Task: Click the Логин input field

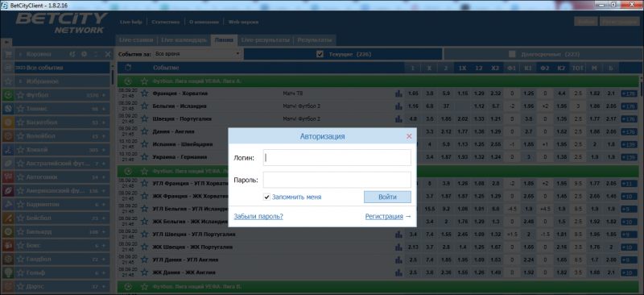Action: pyautogui.click(x=336, y=158)
